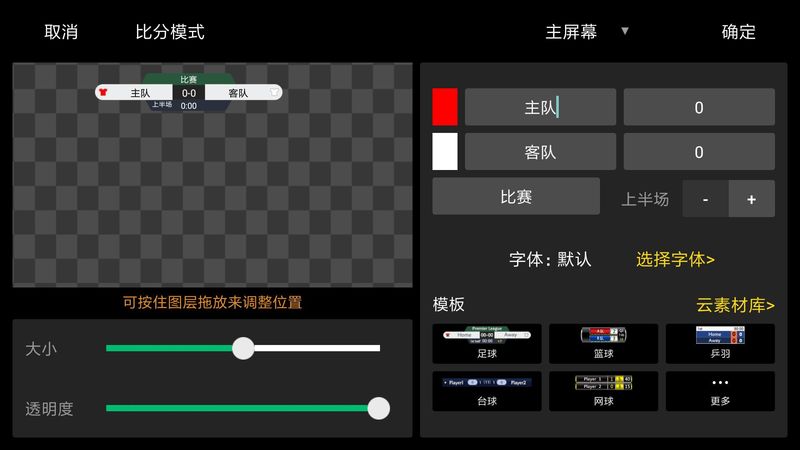Click the 0-0 score in preview scoreboard
The image size is (800, 450).
pyautogui.click(x=189, y=93)
